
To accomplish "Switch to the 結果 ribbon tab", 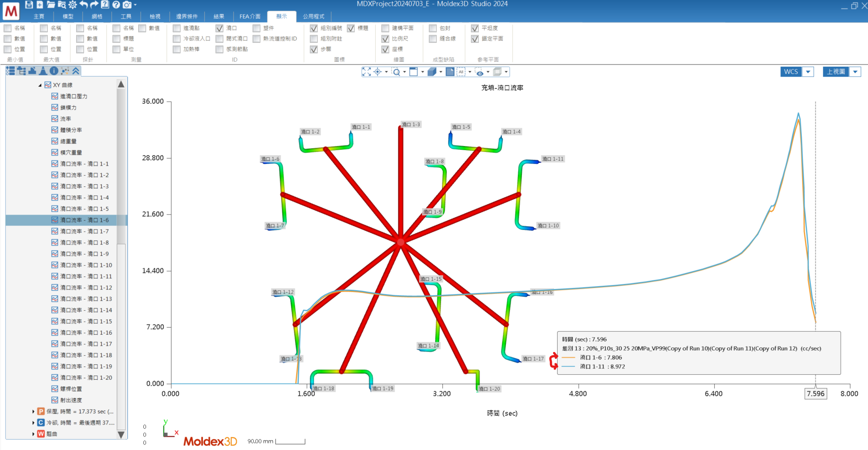I will coord(219,16).
